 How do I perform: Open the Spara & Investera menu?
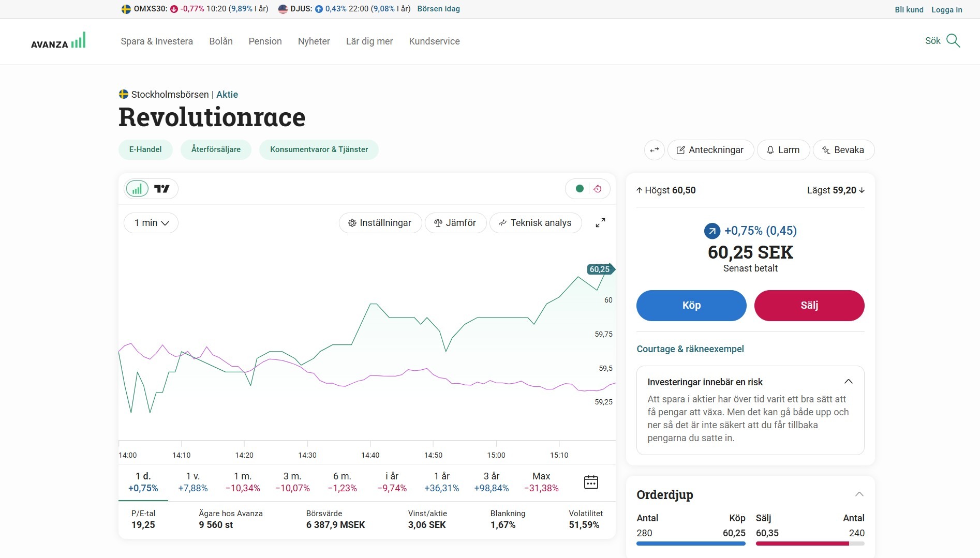pos(157,41)
